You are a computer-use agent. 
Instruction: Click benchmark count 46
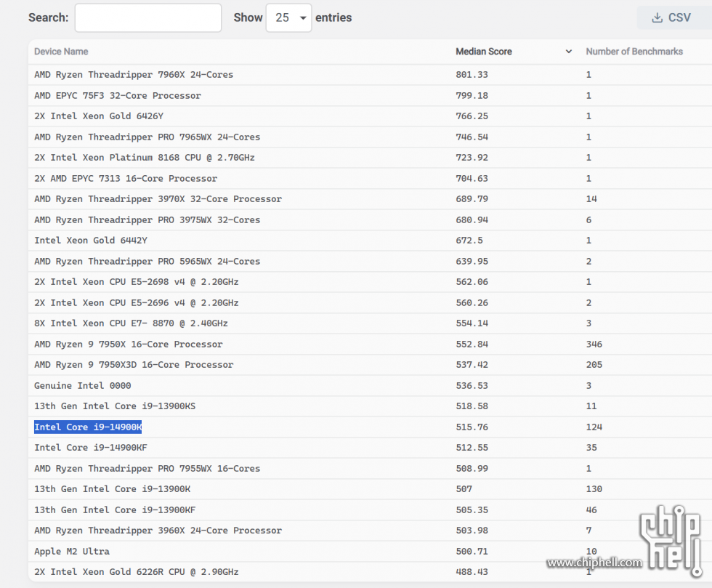coord(591,510)
